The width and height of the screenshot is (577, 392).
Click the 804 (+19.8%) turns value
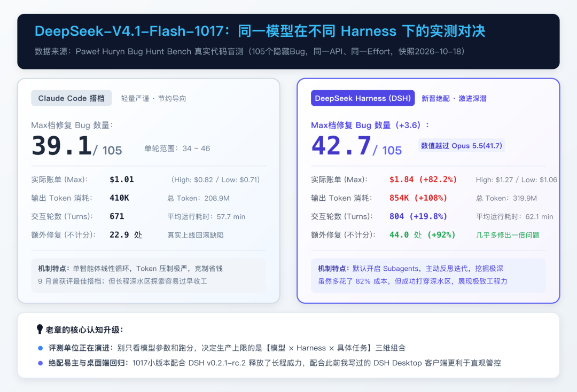[x=418, y=216]
